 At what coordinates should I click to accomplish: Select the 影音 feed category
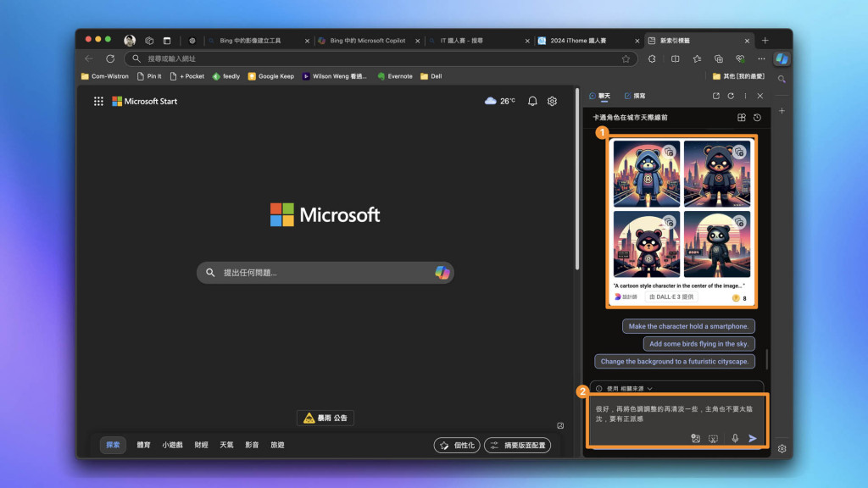tap(252, 445)
